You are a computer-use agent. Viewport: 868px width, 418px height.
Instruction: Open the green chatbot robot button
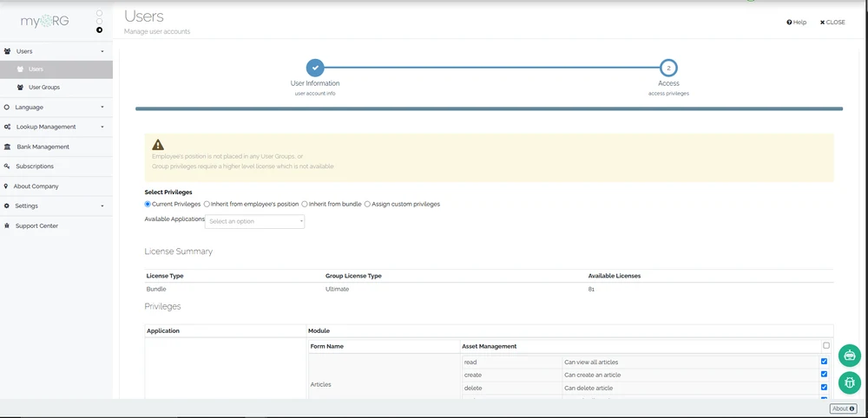tap(849, 356)
